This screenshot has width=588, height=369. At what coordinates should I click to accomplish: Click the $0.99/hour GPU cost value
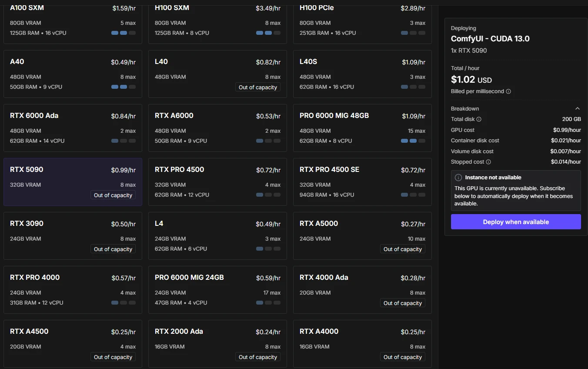pyautogui.click(x=567, y=130)
